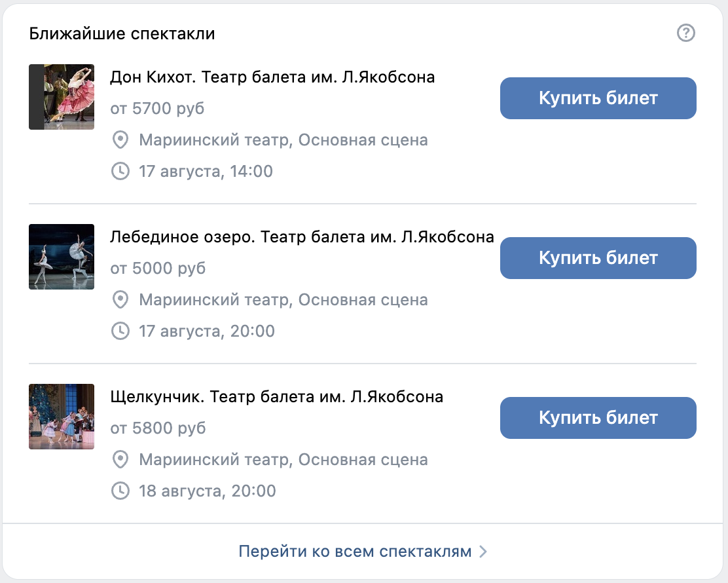Buy ticket for Дон Кихот

pos(598,98)
